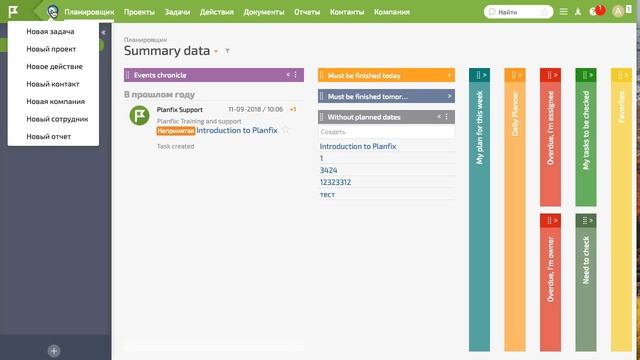Viewport: 640px width, 360px height.
Task: Expand Overdue, I'm assignee column
Action: 556,75
